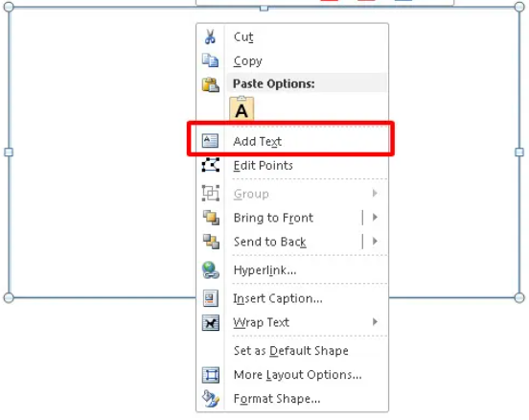Expand the Wrap Text submenu arrow
The width and height of the screenshot is (529, 420).
pos(375,322)
